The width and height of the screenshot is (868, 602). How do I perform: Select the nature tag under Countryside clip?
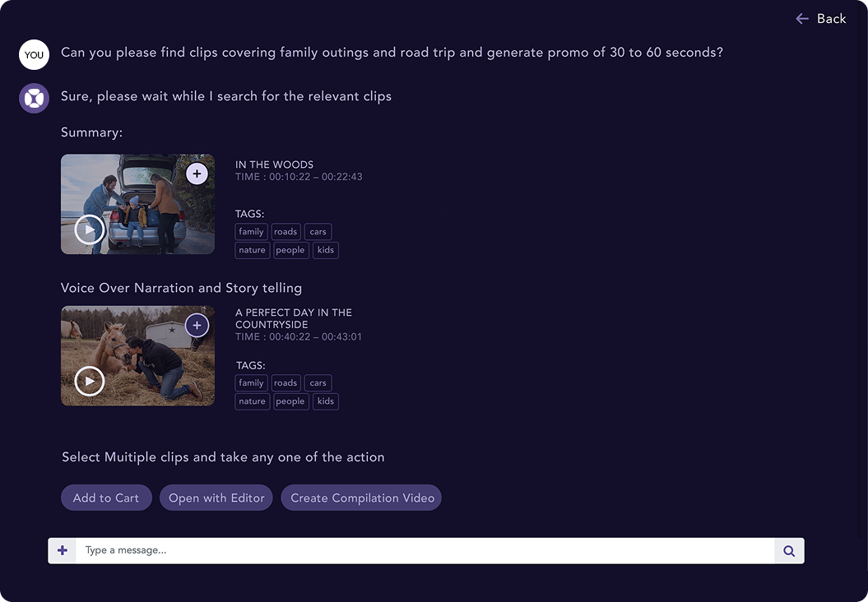253,401
